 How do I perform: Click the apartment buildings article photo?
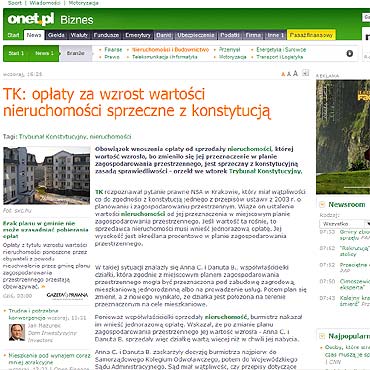(x=47, y=176)
